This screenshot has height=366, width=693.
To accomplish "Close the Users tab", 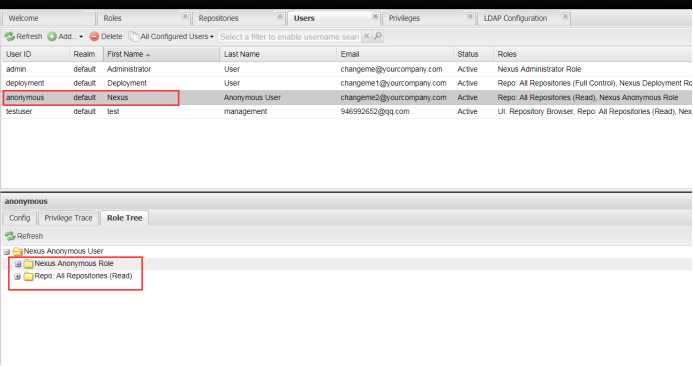I will (x=375, y=17).
